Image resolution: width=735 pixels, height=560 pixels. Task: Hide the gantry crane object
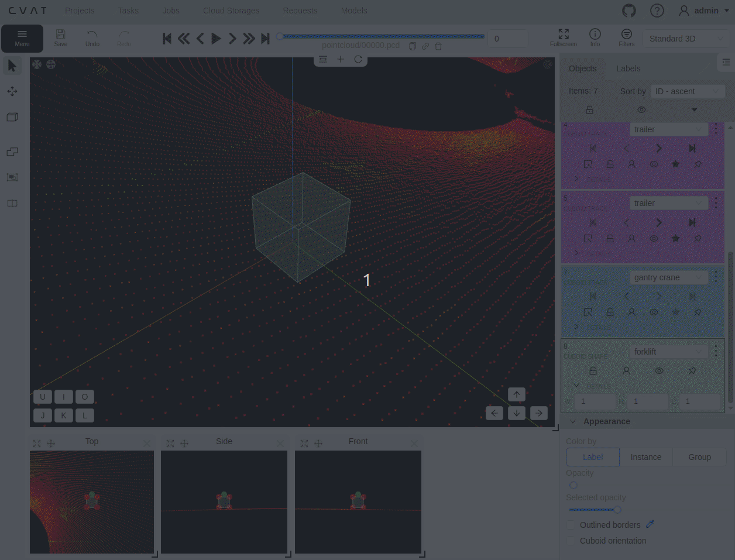(x=654, y=312)
